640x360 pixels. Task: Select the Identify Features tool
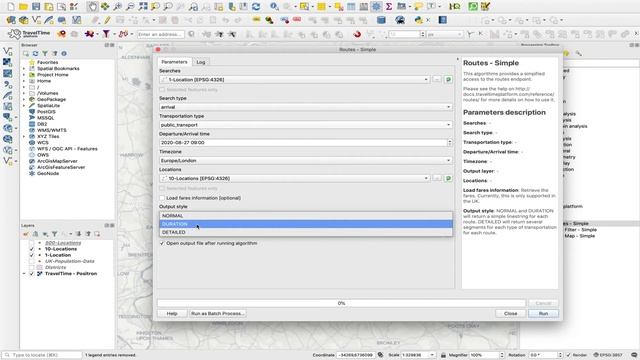[x=274, y=7]
